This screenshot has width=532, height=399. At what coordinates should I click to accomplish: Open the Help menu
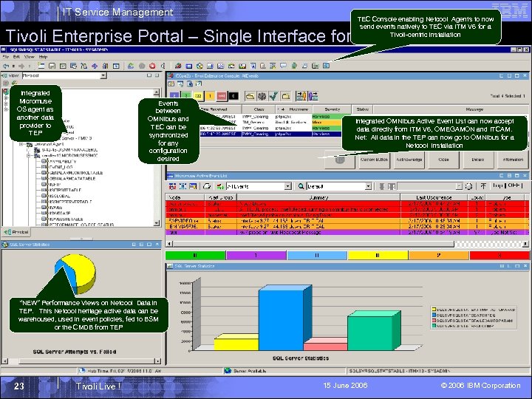(43, 57)
